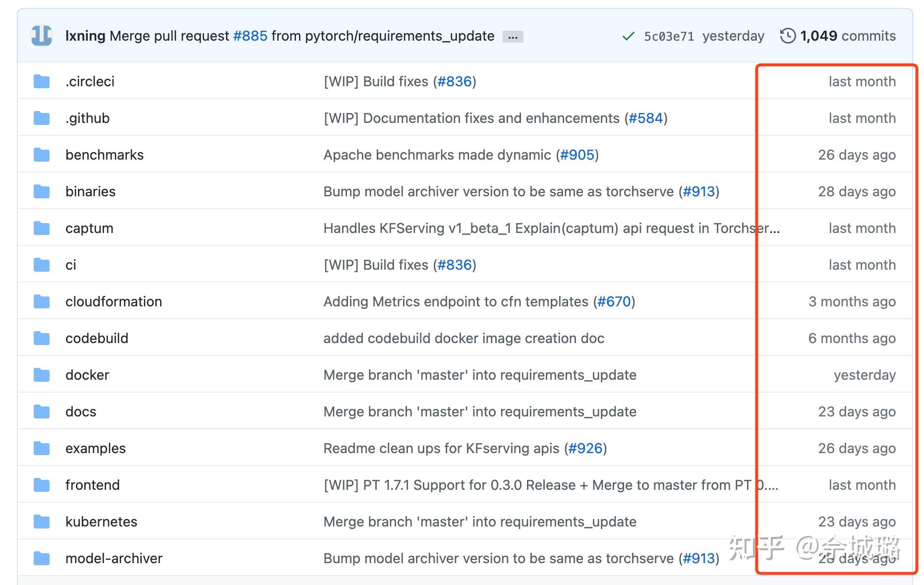Viewport: 924px width, 585px height.
Task: Select the examples folder row
Action: [95, 448]
